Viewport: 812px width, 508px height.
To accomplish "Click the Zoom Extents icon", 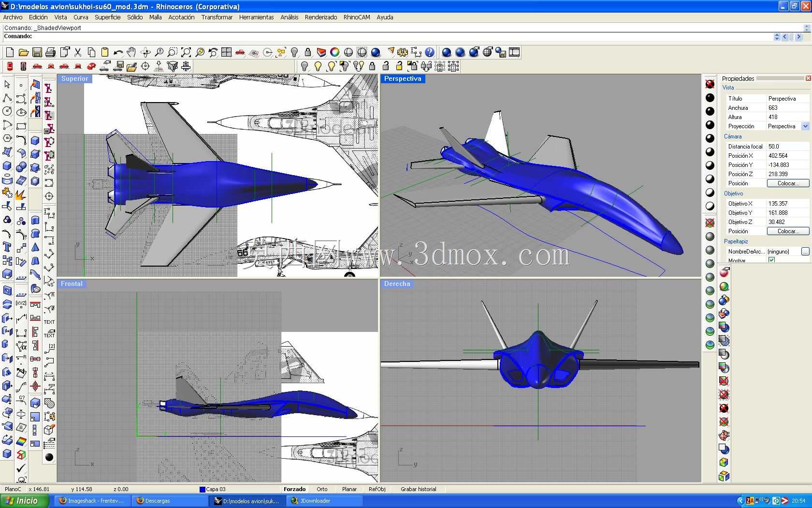I will (x=186, y=52).
